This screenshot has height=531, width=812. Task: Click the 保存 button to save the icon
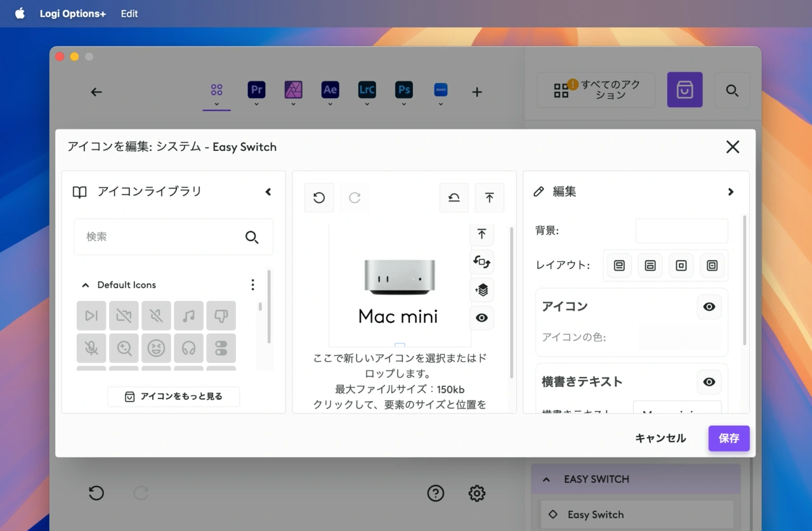(728, 438)
